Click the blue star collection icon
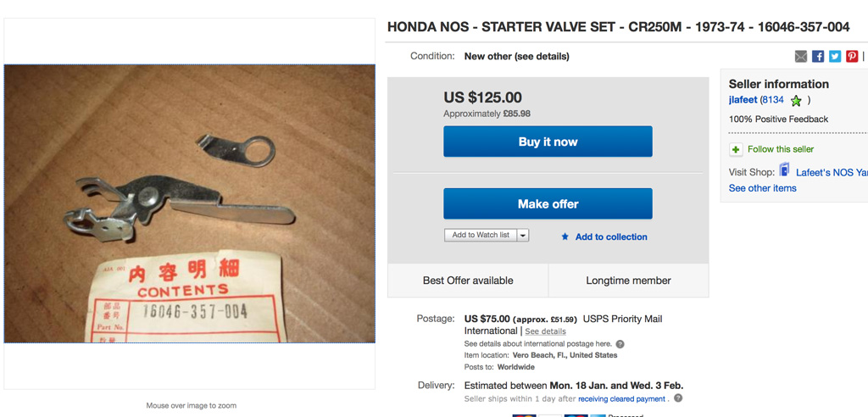868x417 pixels. pos(565,237)
